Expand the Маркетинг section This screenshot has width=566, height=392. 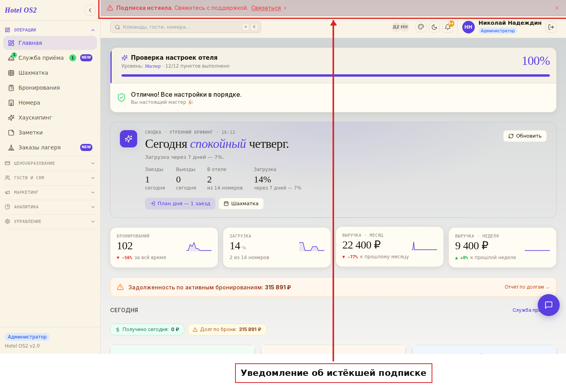point(50,192)
